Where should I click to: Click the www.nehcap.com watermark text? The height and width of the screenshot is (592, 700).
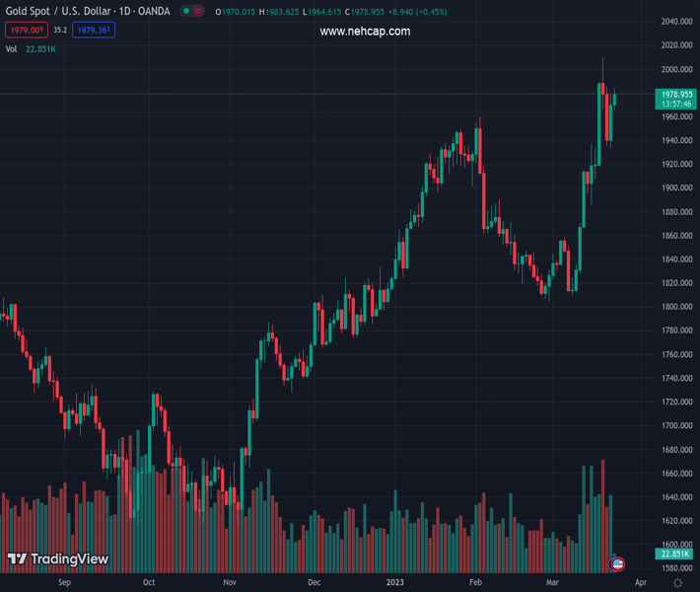365,32
